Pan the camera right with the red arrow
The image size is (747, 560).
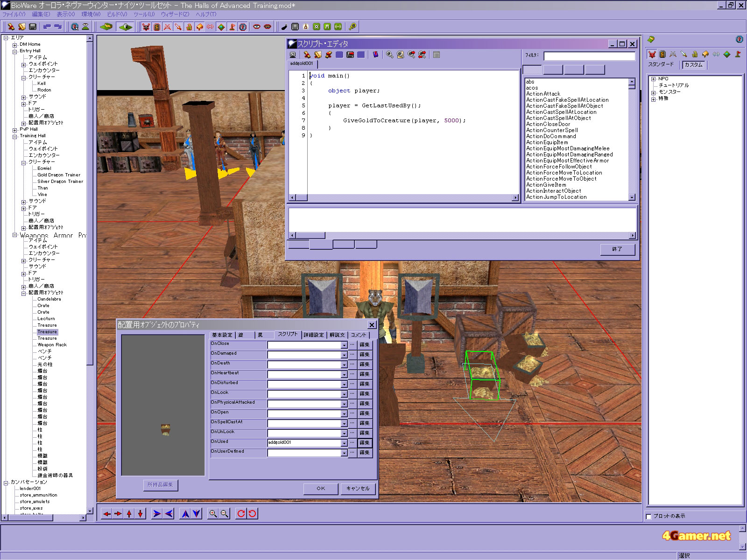point(118,514)
